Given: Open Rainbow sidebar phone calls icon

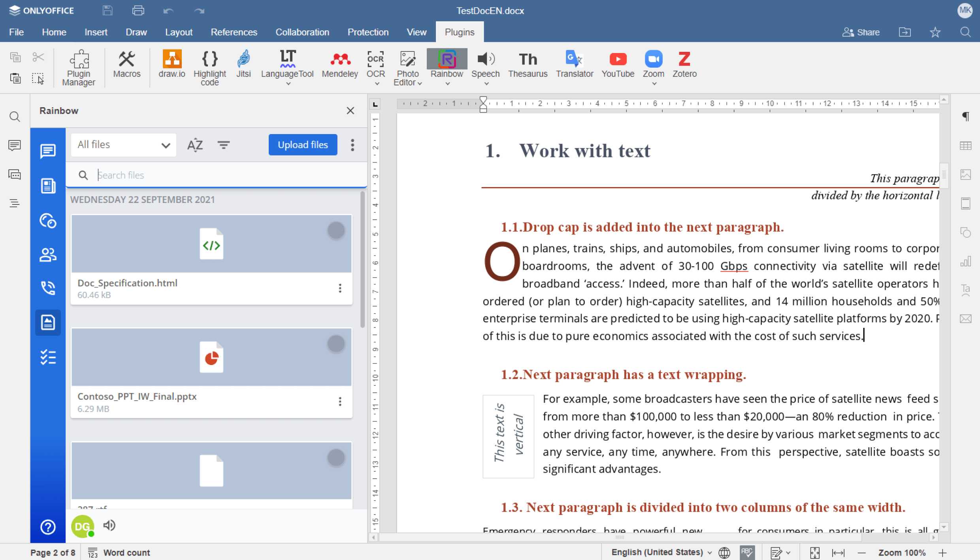Looking at the screenshot, I should (48, 288).
